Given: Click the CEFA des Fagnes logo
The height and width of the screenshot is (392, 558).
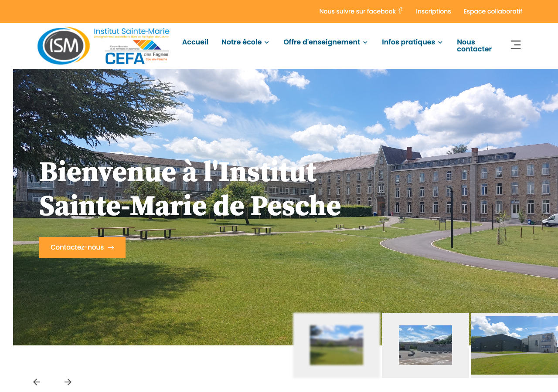Looking at the screenshot, I should click(x=136, y=52).
